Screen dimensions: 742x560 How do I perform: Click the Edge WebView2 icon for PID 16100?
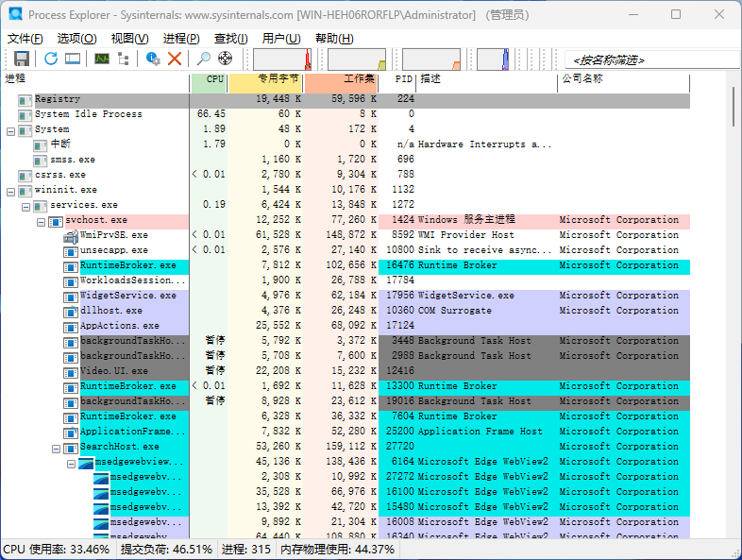(x=101, y=494)
